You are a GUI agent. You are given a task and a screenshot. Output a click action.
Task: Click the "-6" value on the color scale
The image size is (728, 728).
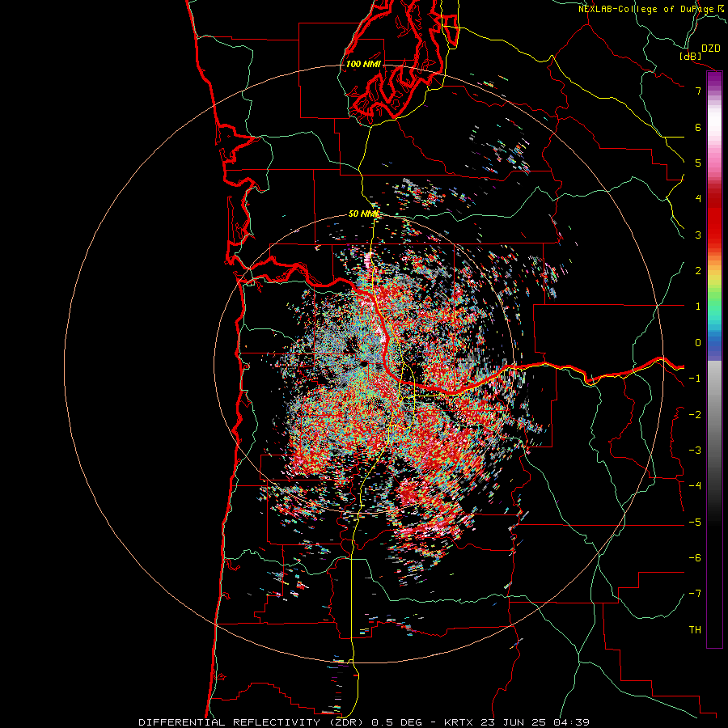pyautogui.click(x=695, y=558)
